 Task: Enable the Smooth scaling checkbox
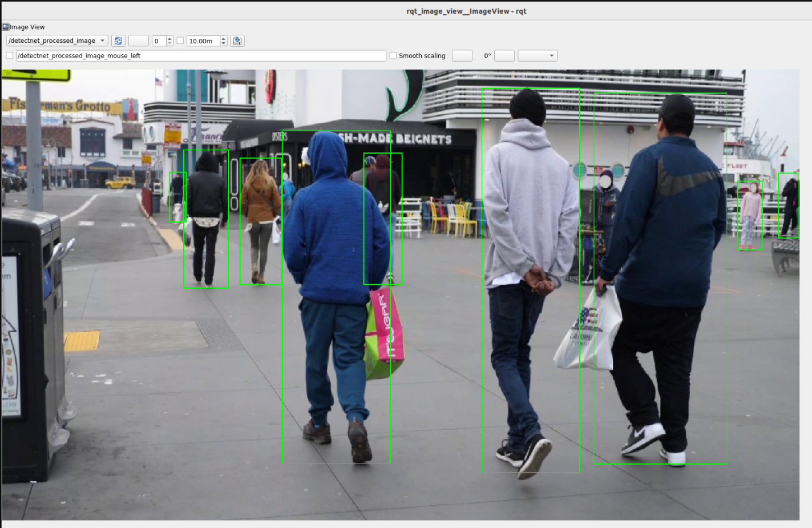[x=393, y=55]
